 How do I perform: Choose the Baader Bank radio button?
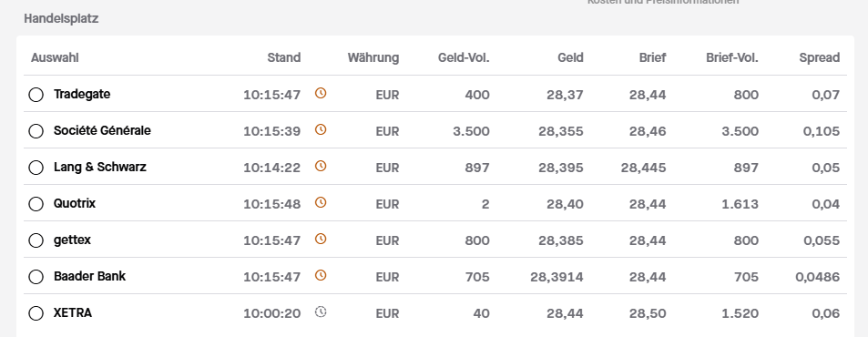(x=36, y=277)
